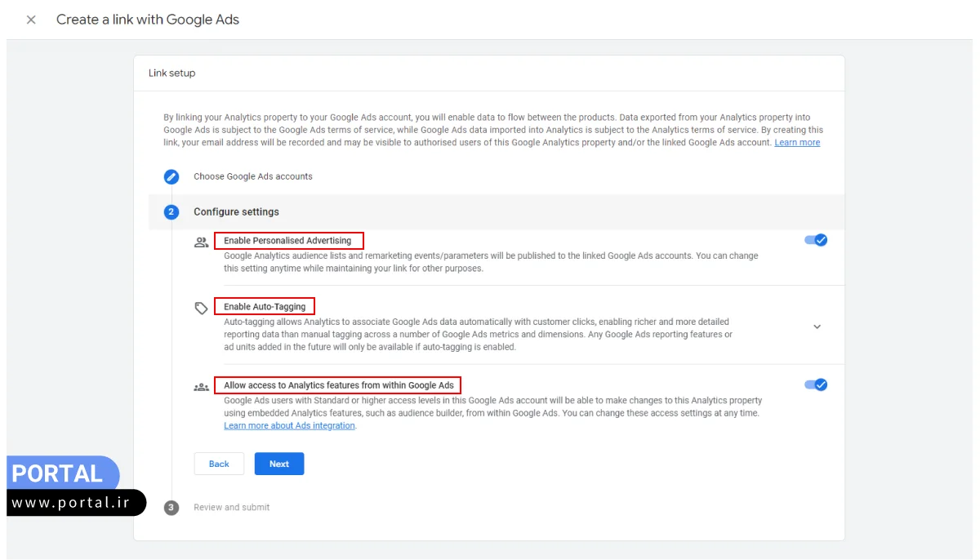Click the Enable Auto-Tagging heading
980x560 pixels.
[265, 307]
